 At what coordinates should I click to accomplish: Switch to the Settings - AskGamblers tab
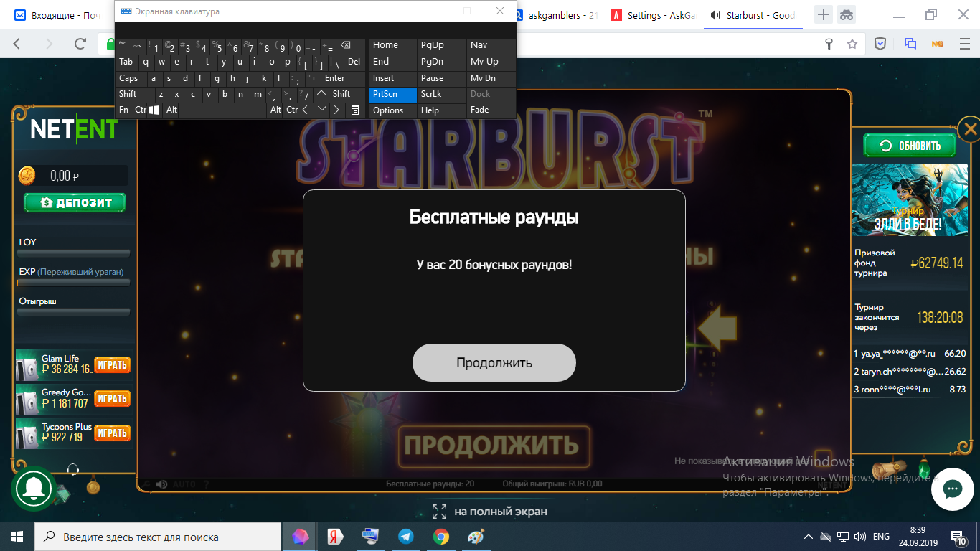(x=652, y=15)
